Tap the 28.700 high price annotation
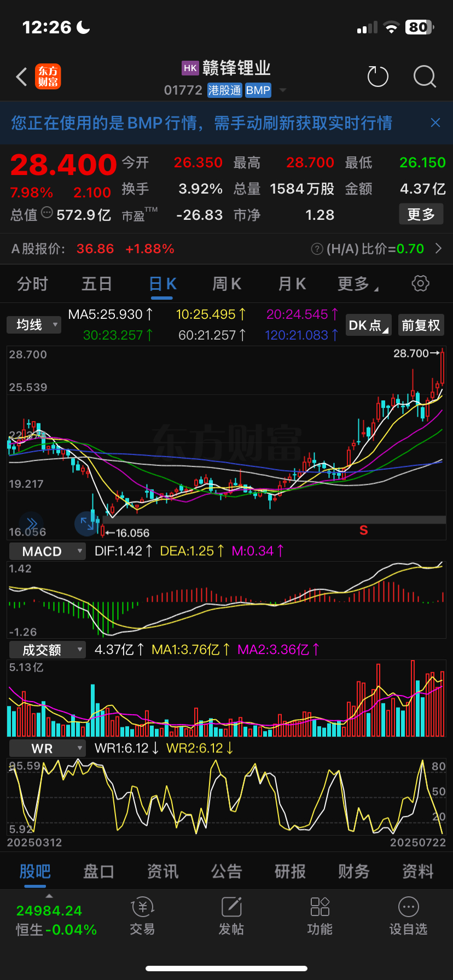The width and height of the screenshot is (453, 980). (x=416, y=353)
